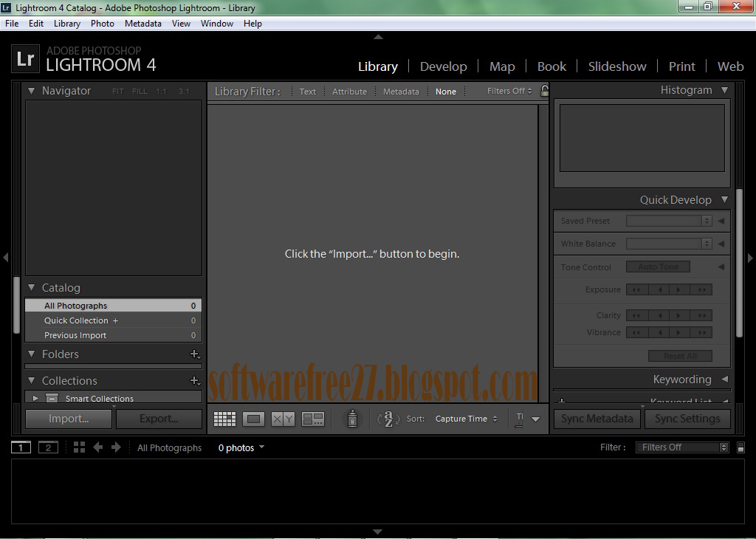This screenshot has height=539, width=756.
Task: Click Sync Metadata button
Action: tap(597, 419)
